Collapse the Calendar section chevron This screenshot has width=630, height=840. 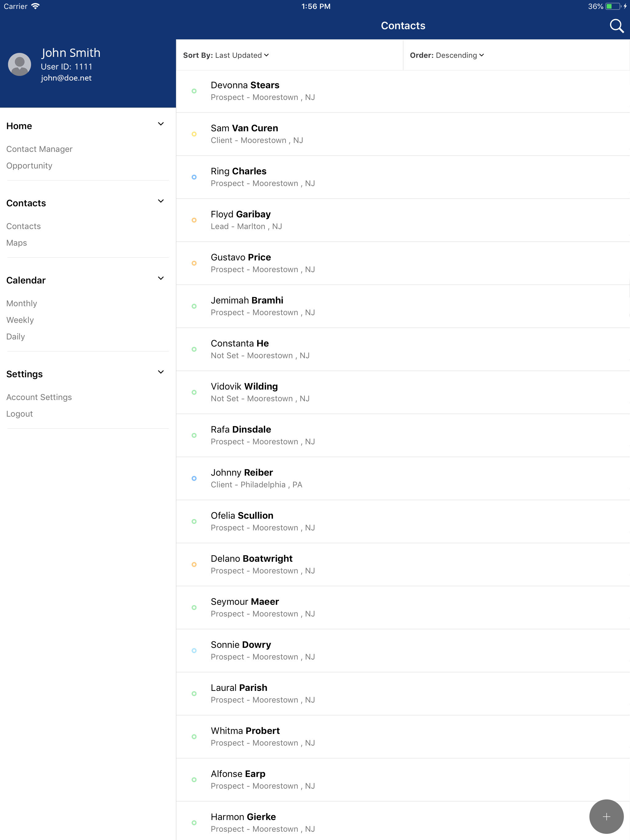click(x=161, y=278)
